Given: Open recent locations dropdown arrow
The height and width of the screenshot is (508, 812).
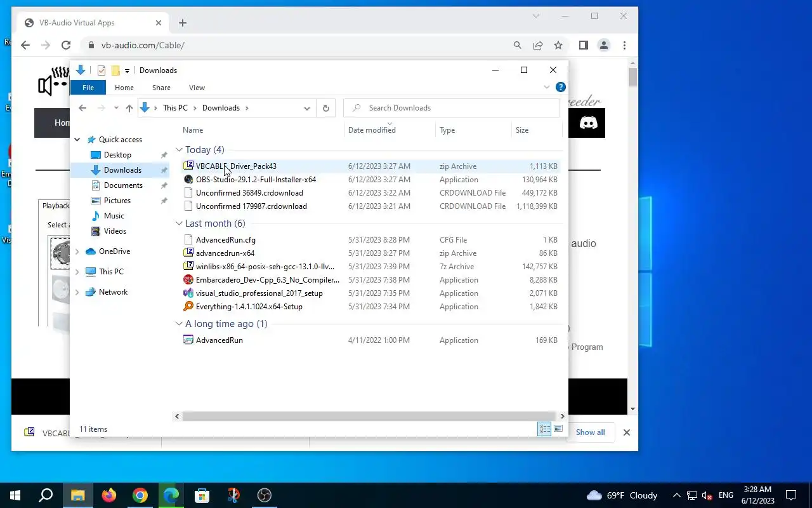Looking at the screenshot, I should pos(115,108).
